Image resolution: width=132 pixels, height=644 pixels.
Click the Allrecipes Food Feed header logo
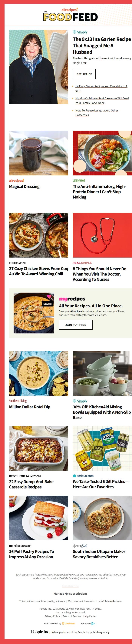pyautogui.click(x=71, y=15)
